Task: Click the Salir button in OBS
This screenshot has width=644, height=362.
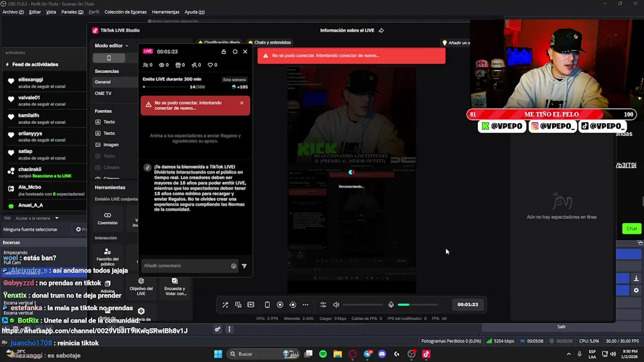Action: coord(561,327)
